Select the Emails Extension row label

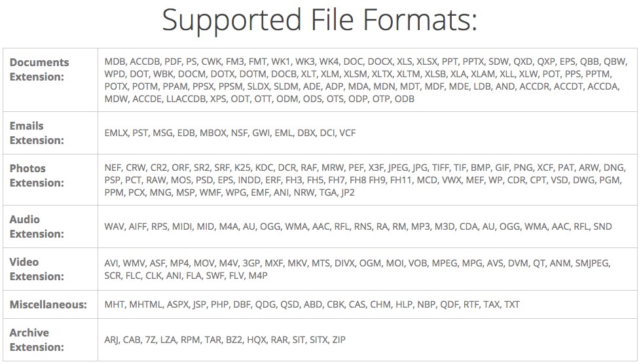point(37,133)
